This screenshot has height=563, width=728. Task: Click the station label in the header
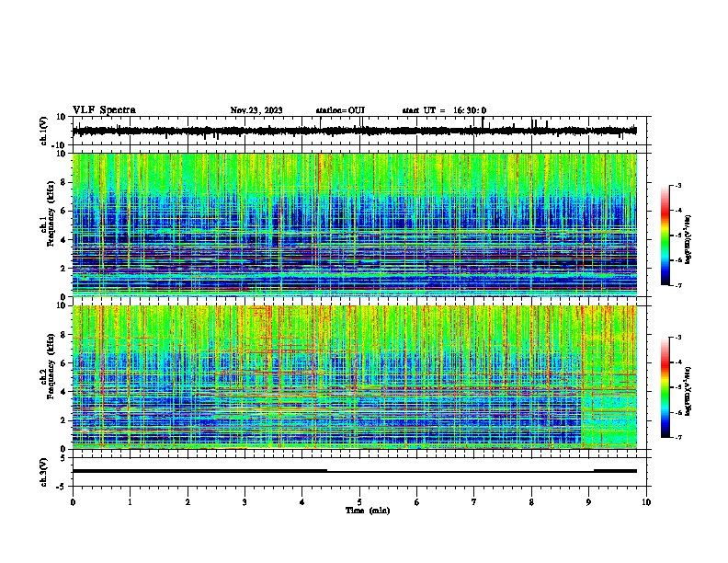pyautogui.click(x=340, y=110)
